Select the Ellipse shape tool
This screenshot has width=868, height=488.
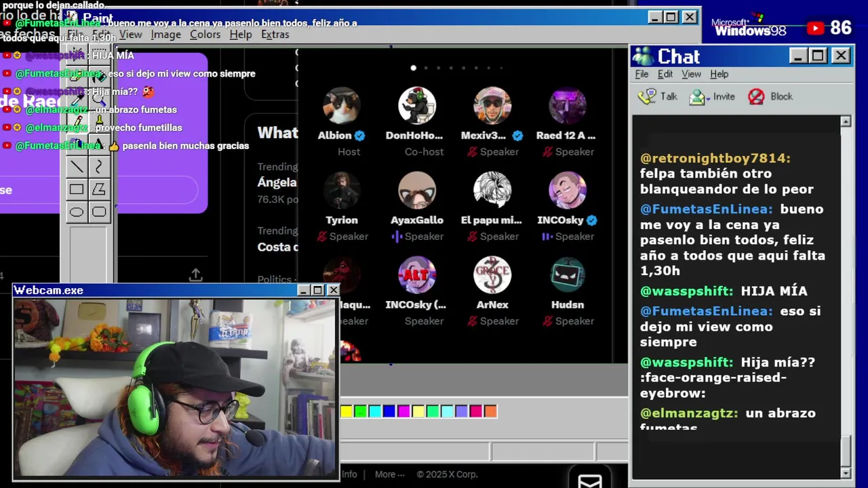coord(77,212)
